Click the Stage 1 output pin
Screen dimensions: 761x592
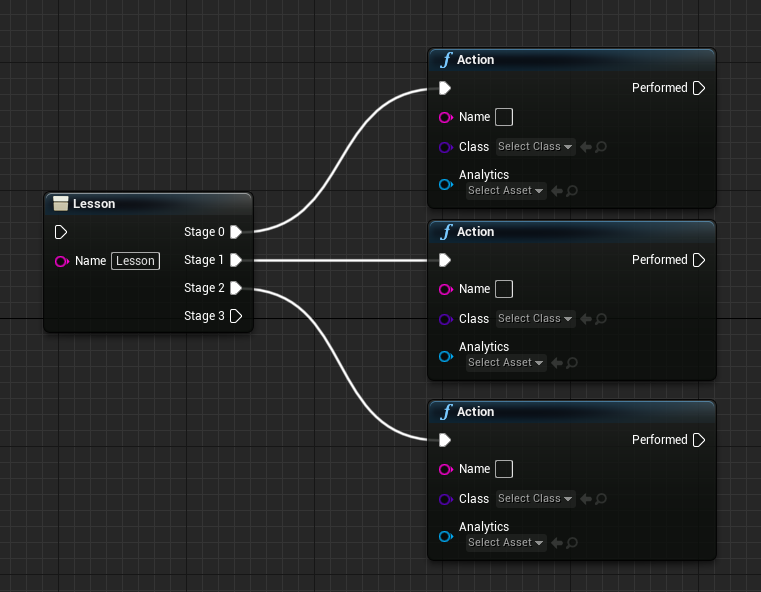pos(236,260)
